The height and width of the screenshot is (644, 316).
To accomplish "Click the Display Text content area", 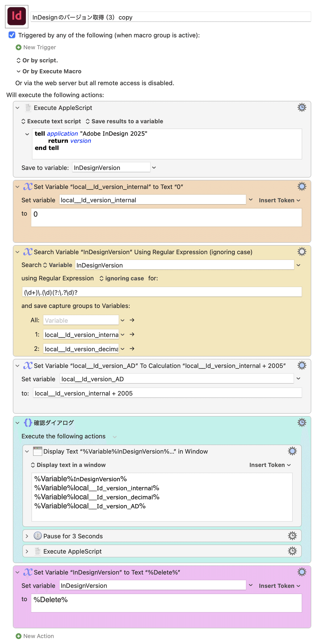I will (162, 497).
